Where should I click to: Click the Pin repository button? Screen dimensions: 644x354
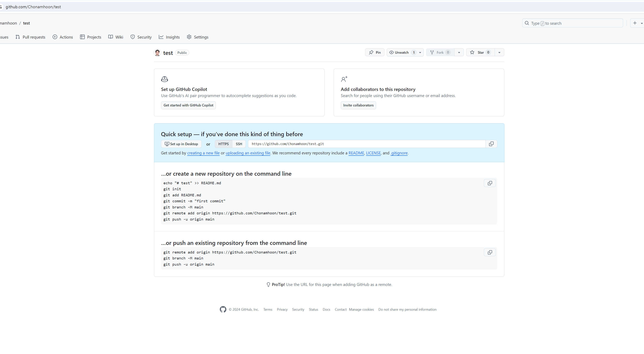(374, 52)
